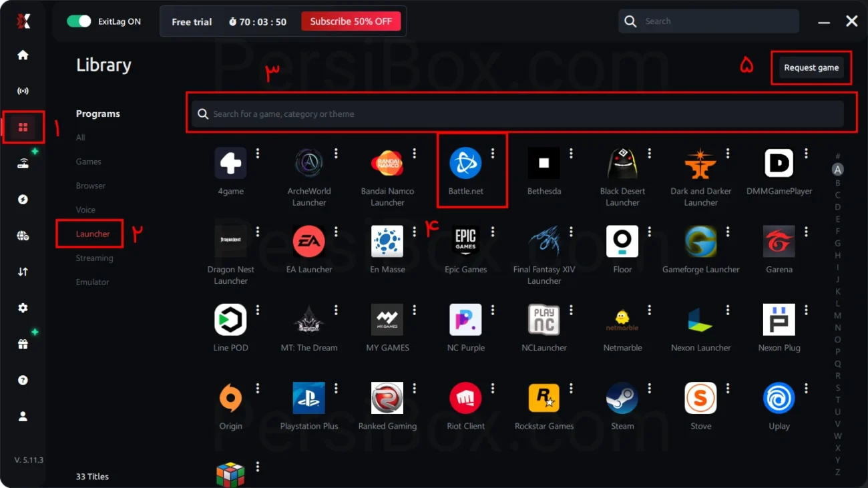Focus the top Search field

pos(708,21)
